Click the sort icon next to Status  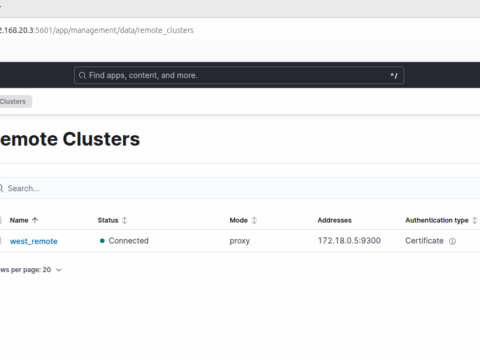[x=125, y=220]
